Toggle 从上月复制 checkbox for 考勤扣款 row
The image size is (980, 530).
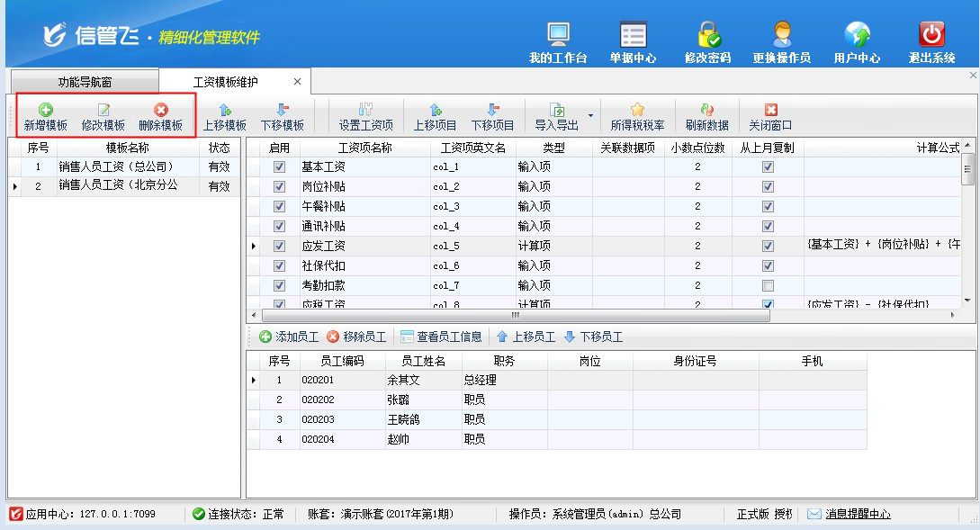(768, 285)
